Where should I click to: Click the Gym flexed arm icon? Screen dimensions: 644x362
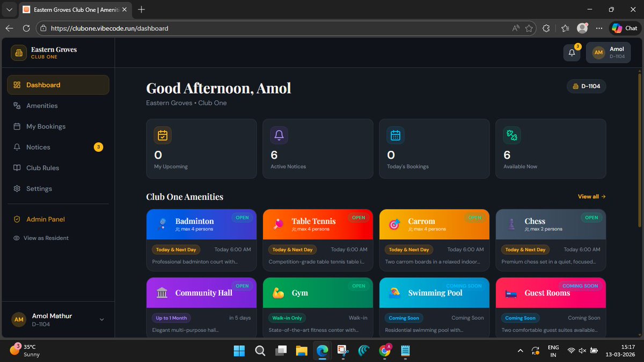[x=278, y=293]
